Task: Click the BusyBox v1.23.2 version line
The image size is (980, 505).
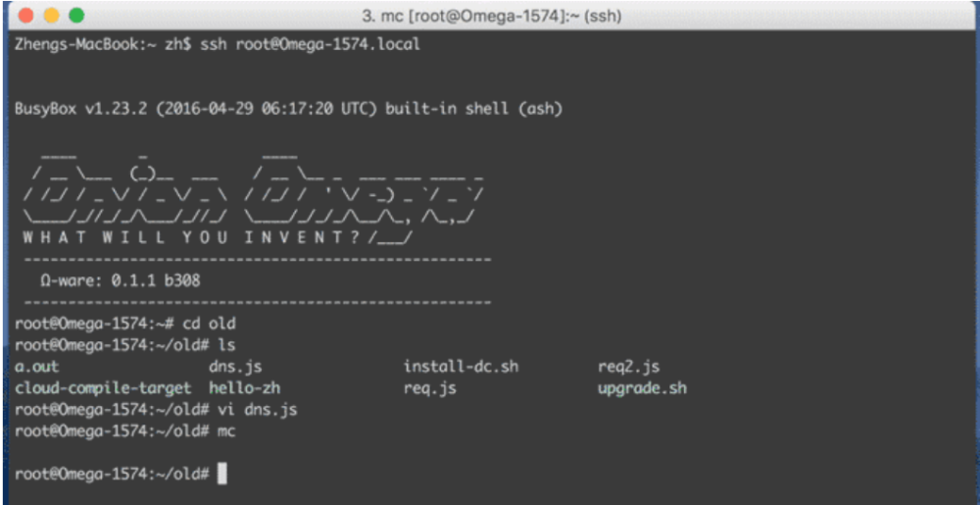Action: [x=289, y=110]
